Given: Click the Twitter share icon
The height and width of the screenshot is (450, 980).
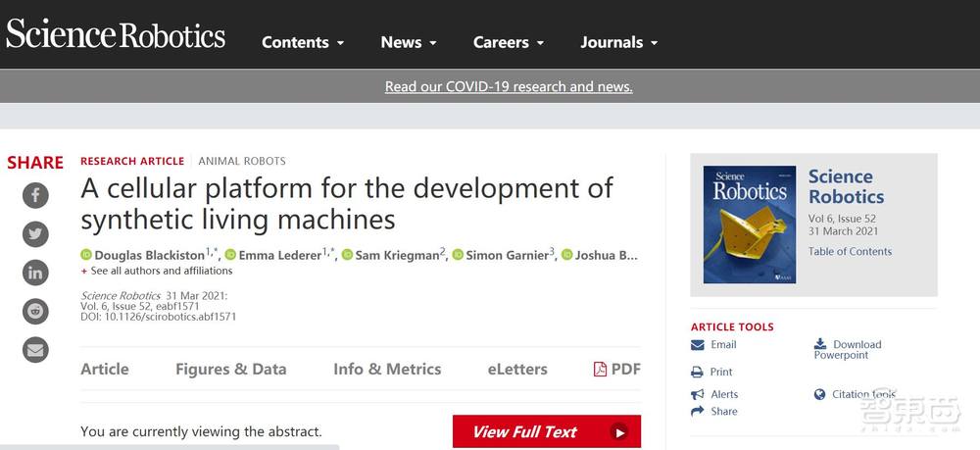Looking at the screenshot, I should pos(35,233).
